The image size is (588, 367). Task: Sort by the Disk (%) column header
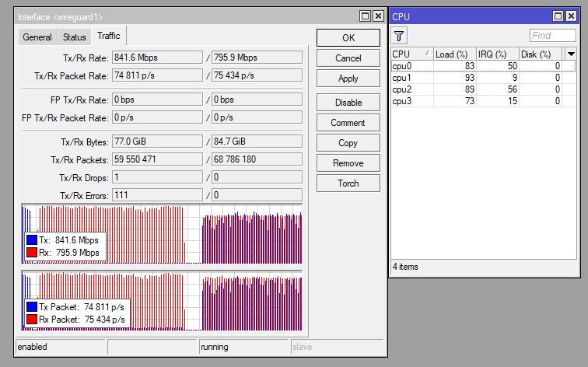(x=540, y=54)
